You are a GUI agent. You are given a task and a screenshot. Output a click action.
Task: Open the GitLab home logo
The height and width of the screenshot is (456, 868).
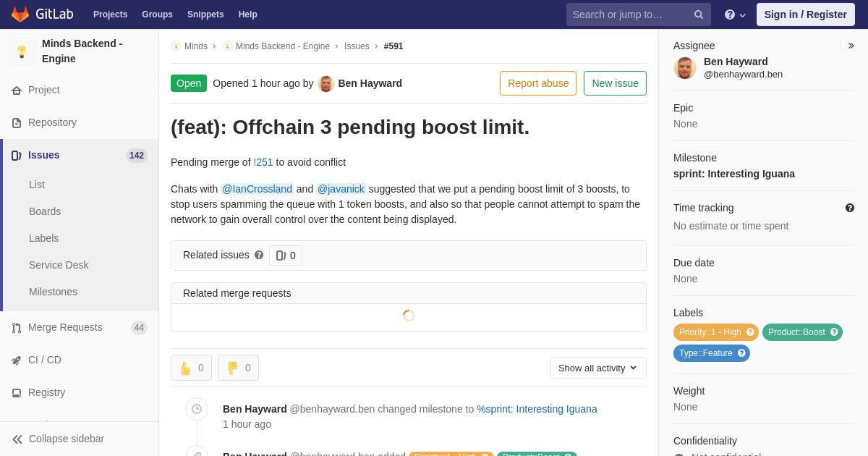click(42, 14)
